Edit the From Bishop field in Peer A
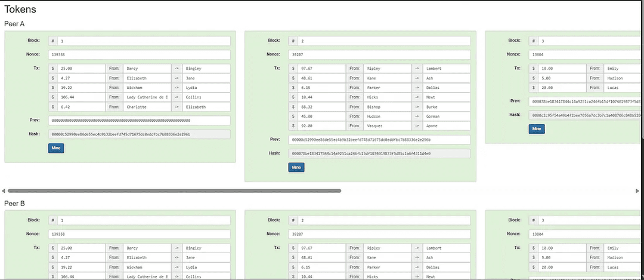644x280 pixels. tap(388, 107)
